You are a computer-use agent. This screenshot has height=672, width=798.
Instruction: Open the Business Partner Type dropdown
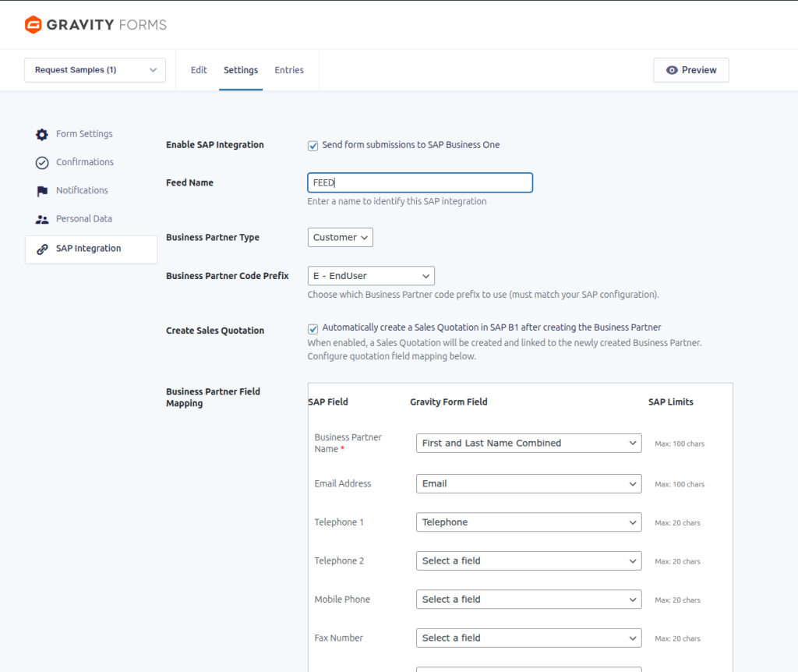[x=340, y=237]
